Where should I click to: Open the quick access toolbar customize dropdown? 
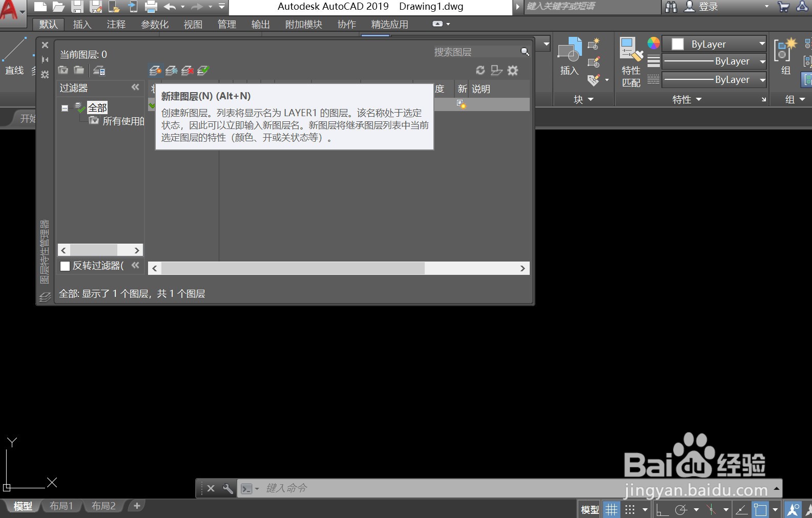coord(222,7)
